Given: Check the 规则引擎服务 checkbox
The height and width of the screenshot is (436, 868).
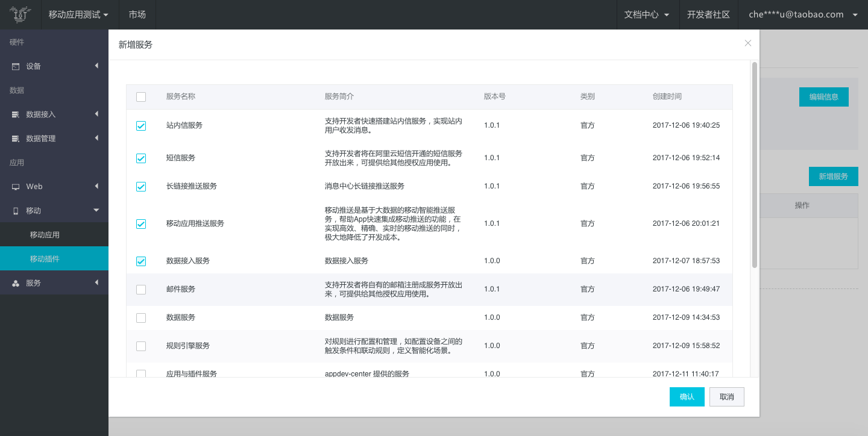Looking at the screenshot, I should tap(141, 346).
